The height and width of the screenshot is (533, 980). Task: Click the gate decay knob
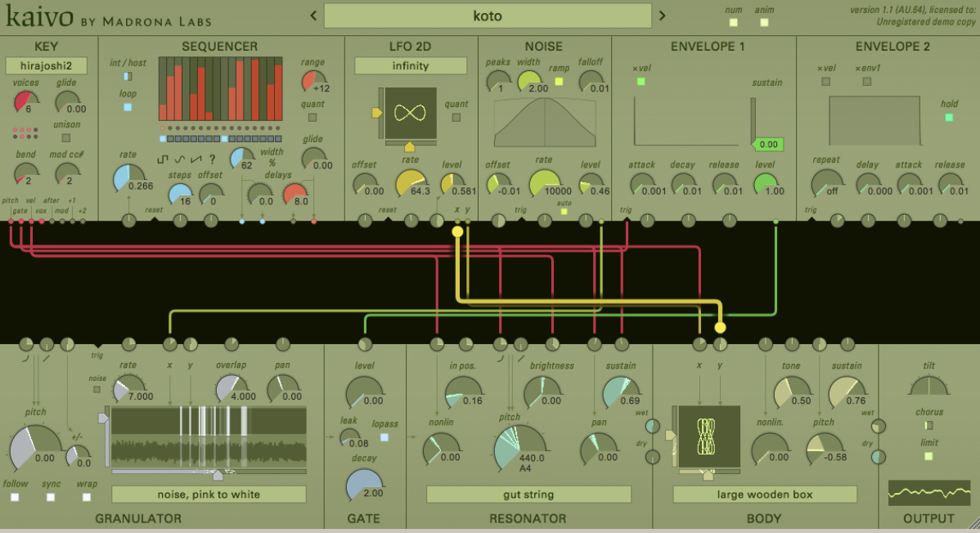pos(364,486)
